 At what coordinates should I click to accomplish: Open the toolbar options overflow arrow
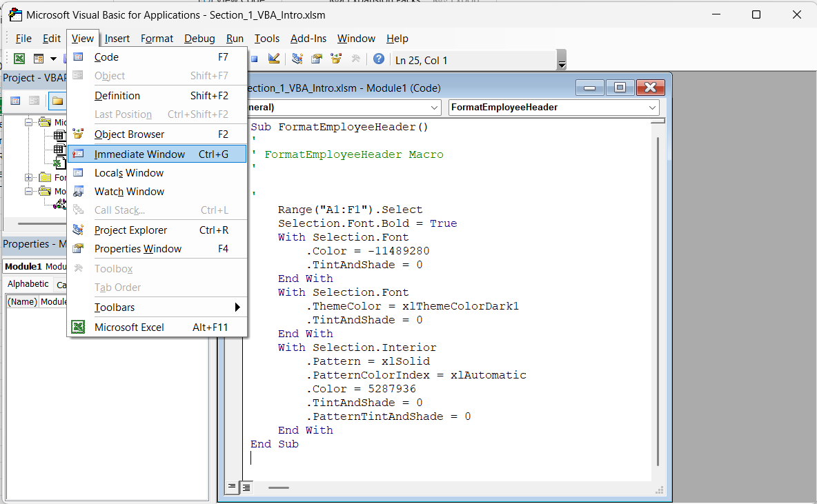[x=562, y=61]
